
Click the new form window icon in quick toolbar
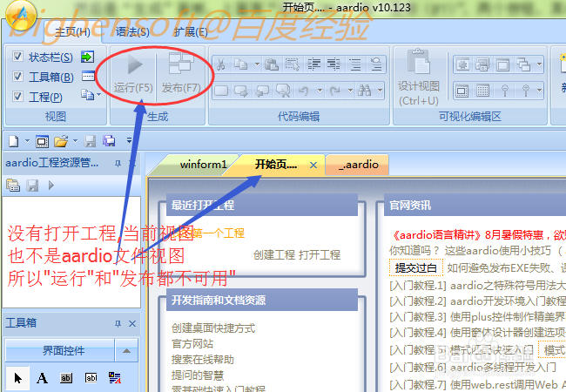click(42, 142)
